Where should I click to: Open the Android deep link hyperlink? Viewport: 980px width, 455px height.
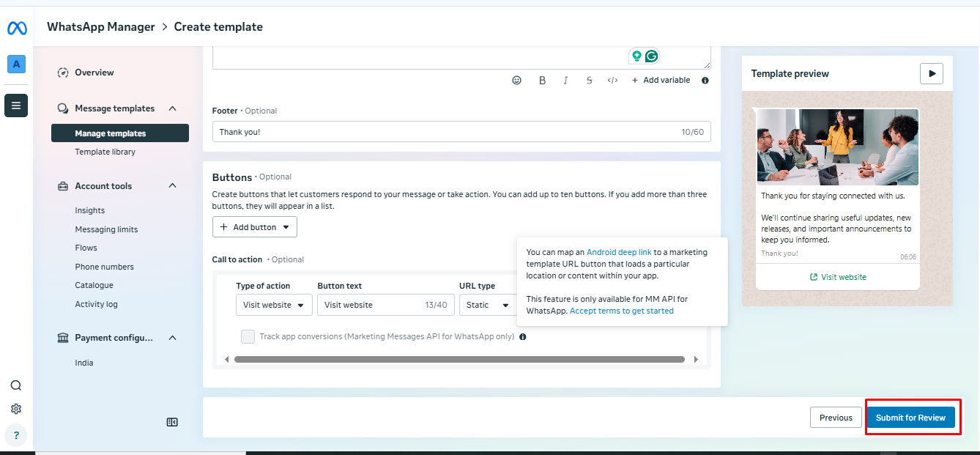pos(619,252)
